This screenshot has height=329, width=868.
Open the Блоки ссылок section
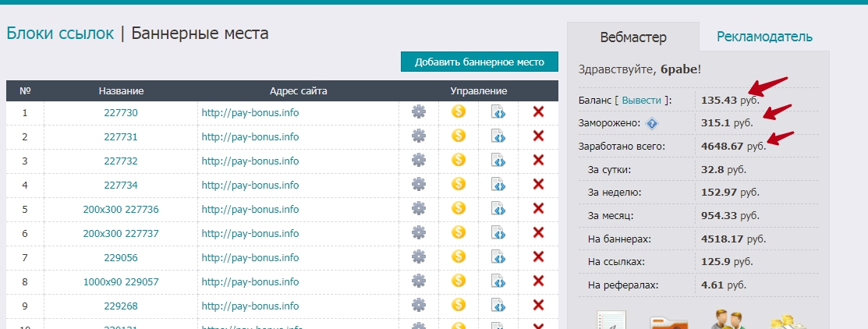coord(60,34)
